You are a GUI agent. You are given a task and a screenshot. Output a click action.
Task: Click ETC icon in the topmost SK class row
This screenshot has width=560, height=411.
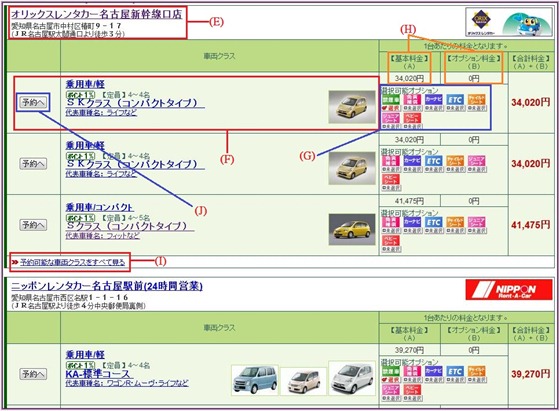455,99
